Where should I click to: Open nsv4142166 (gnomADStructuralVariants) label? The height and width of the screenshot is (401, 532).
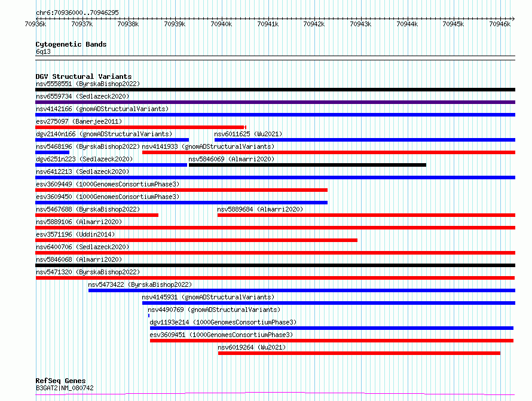102,109
